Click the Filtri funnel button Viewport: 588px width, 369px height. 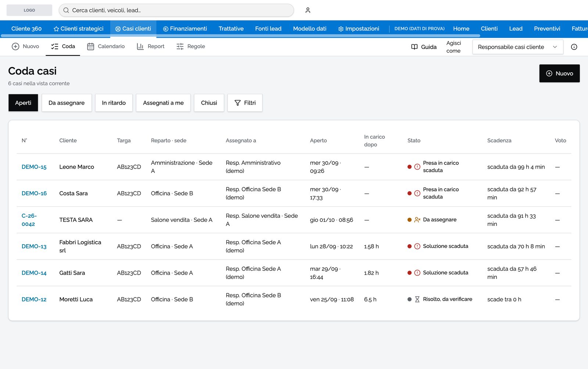tap(245, 103)
